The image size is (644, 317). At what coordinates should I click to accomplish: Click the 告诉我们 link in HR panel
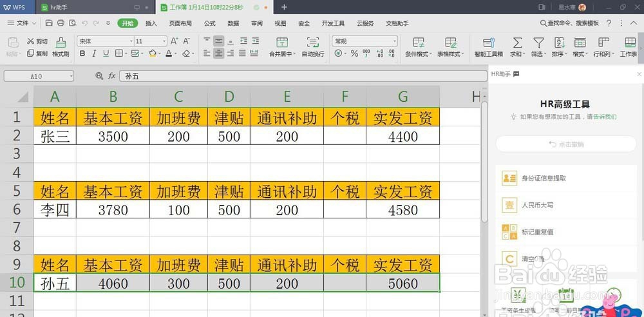click(606, 117)
